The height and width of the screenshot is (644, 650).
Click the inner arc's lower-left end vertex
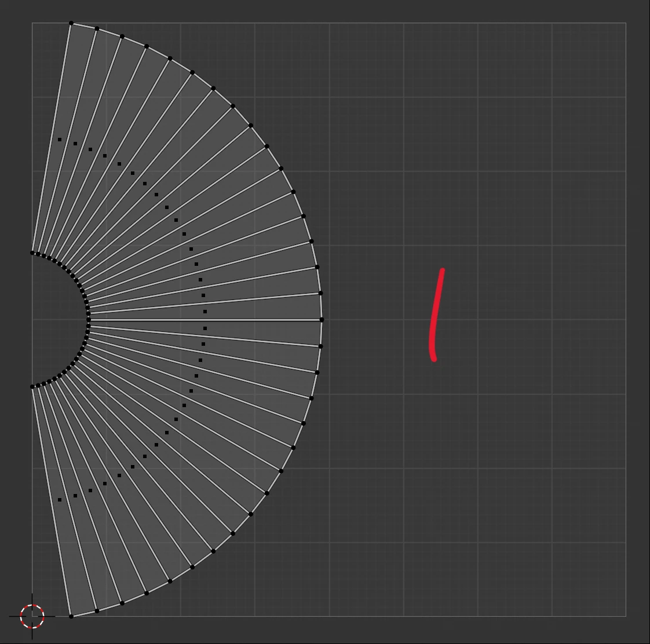point(32,387)
